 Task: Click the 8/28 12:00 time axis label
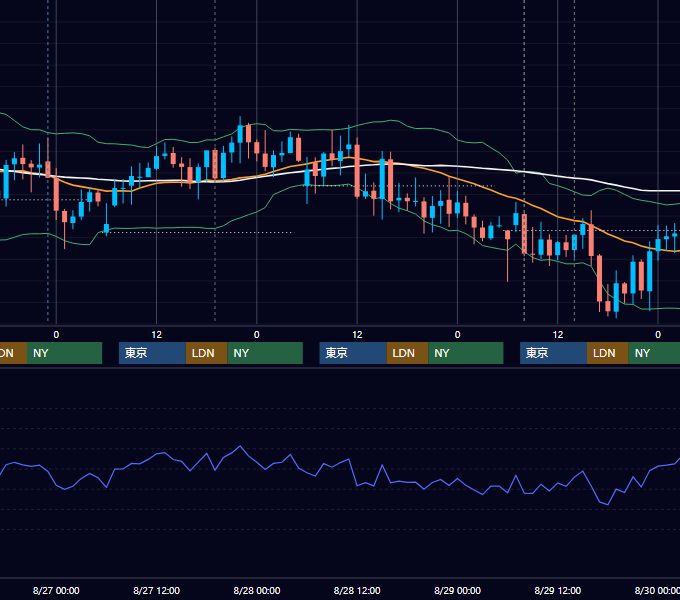[x=357, y=590]
